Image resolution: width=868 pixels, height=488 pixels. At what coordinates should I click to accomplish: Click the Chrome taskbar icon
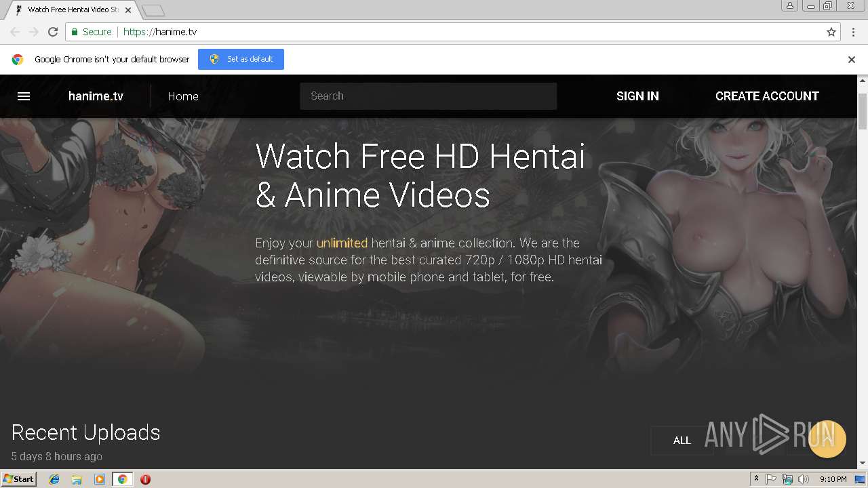[122, 479]
